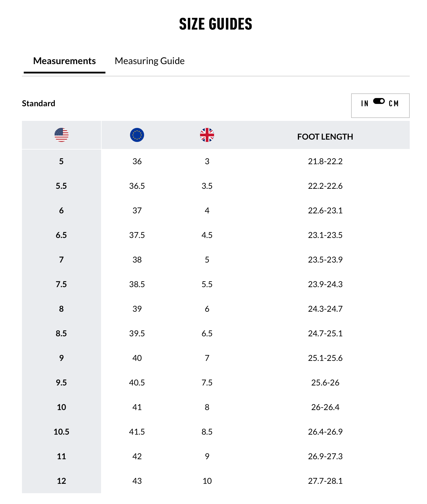Toggle the IN/CM unit switch
Viewport: 427px width, 504px height.
tap(379, 101)
